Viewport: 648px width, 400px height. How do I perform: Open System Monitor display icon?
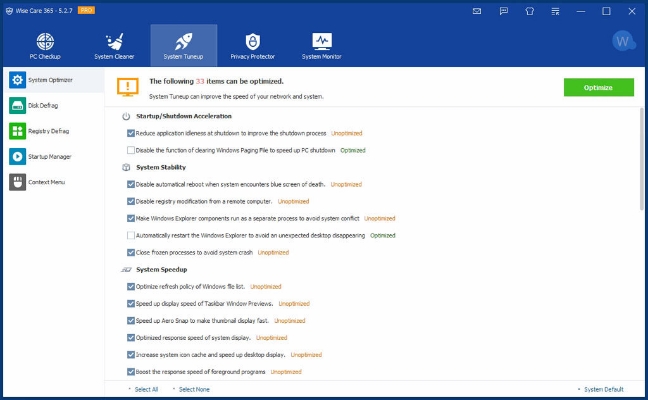(322, 41)
